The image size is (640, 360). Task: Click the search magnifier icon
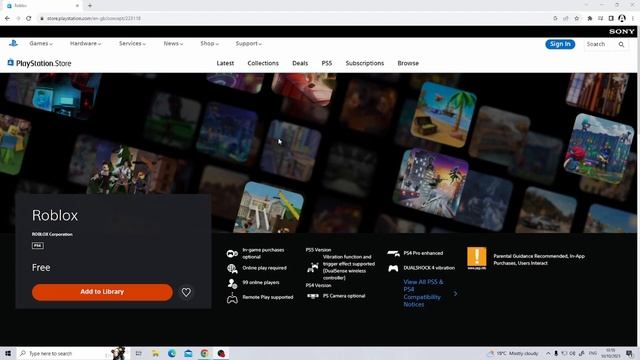(621, 44)
